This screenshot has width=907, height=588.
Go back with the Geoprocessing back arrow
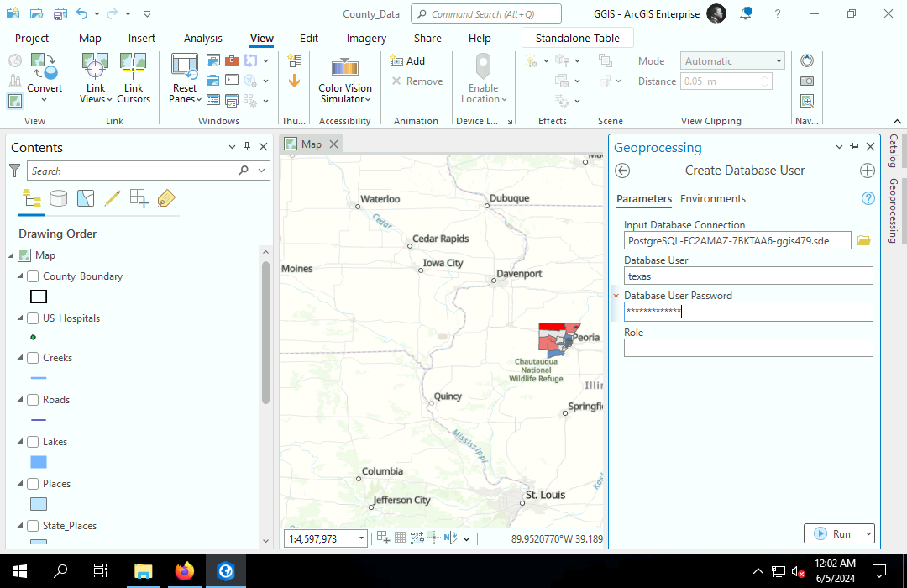622,171
